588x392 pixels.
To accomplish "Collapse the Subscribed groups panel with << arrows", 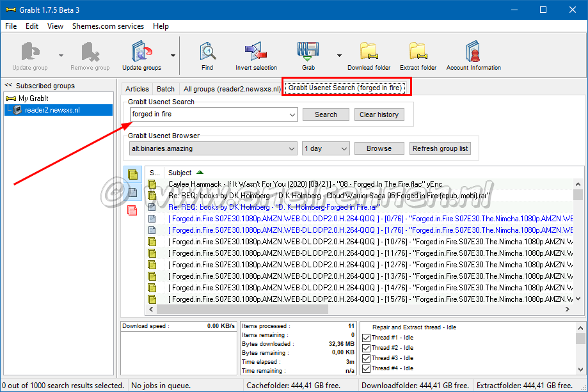I will pos(8,85).
